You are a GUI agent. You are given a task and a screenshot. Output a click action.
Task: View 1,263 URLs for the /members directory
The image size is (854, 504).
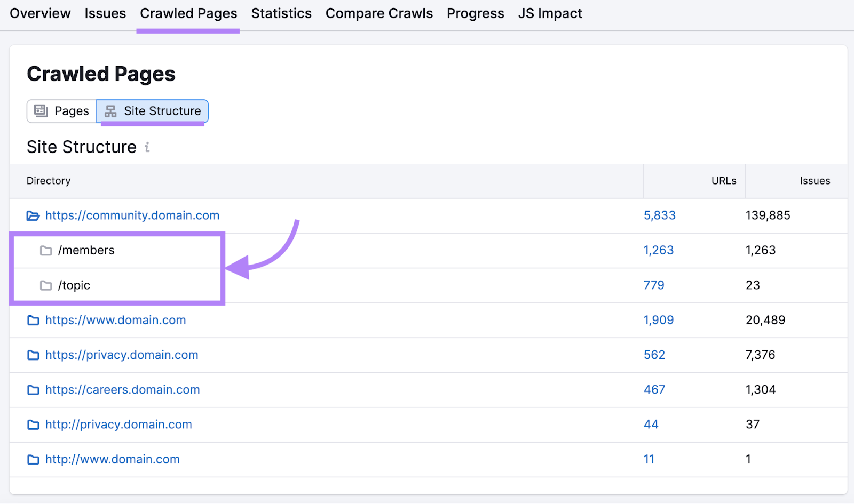click(658, 250)
